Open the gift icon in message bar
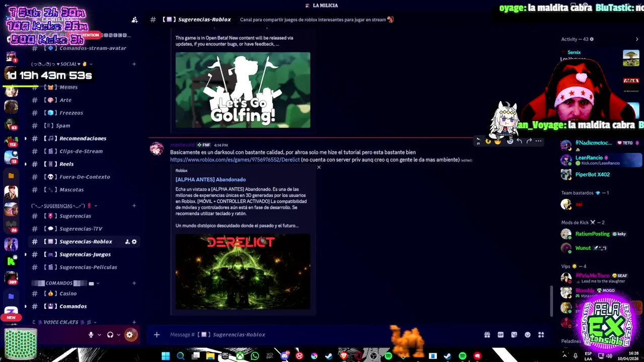Screen dimensions: 644x362 (x=487, y=335)
